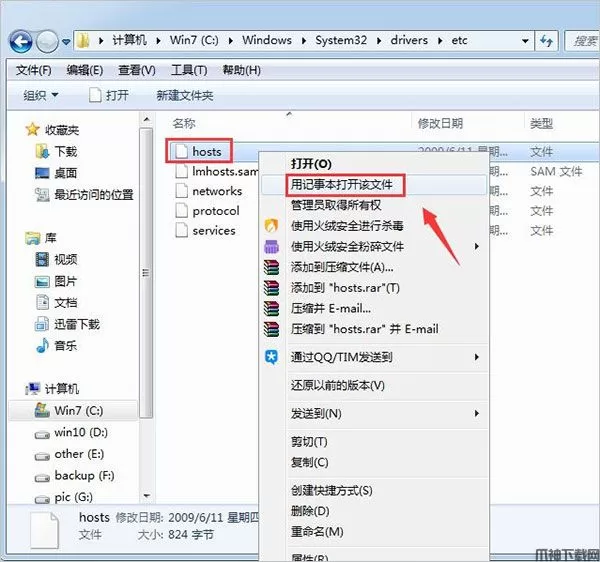Image resolution: width=600 pixels, height=562 pixels.
Task: Sort by the 名称 column header
Action: click(x=184, y=123)
